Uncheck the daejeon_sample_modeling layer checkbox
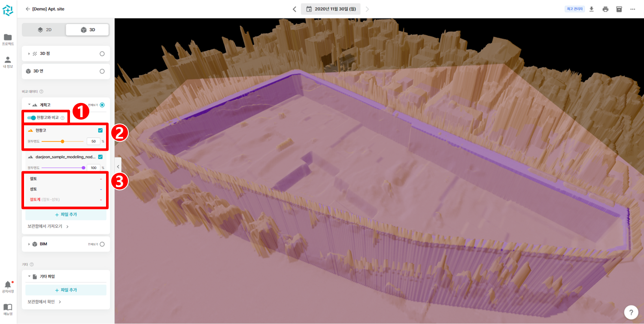Viewport: 644px width, 324px height. click(100, 157)
